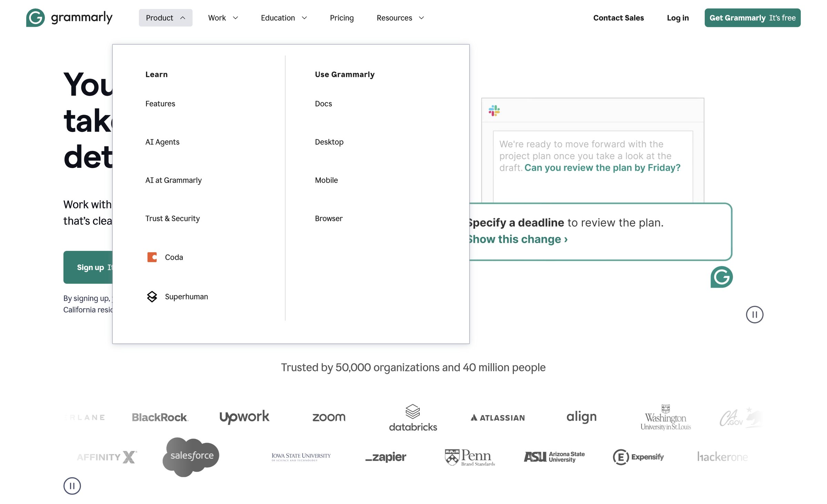This screenshot has width=827, height=504.
Task: Click 'Specify a deadline' suggestion text
Action: coord(516,223)
